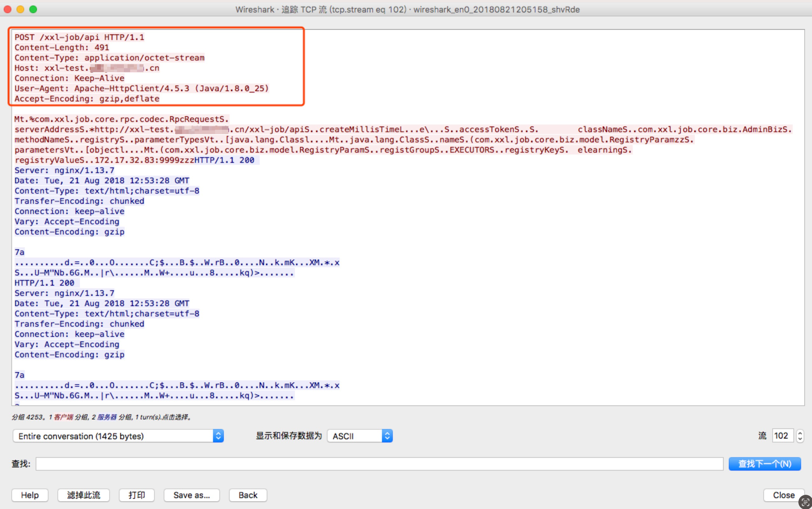812x509 pixels.
Task: Click the standalone 'HTTP/1.1 200' response line
Action: tap(47, 283)
